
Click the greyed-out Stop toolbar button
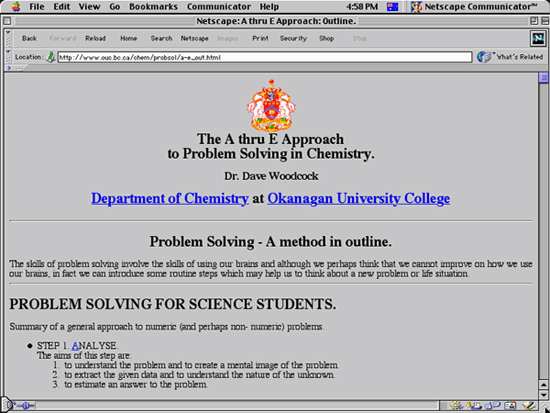click(x=360, y=38)
